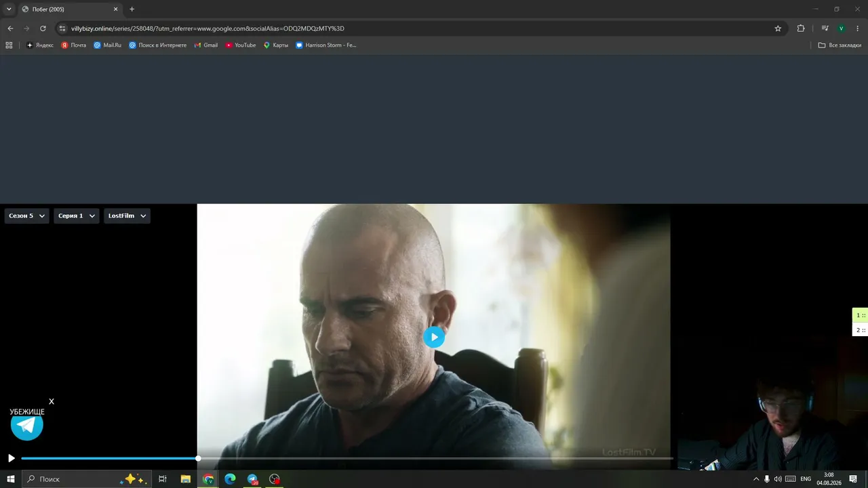
Task: Open File Explorer from the taskbar
Action: coord(185,479)
